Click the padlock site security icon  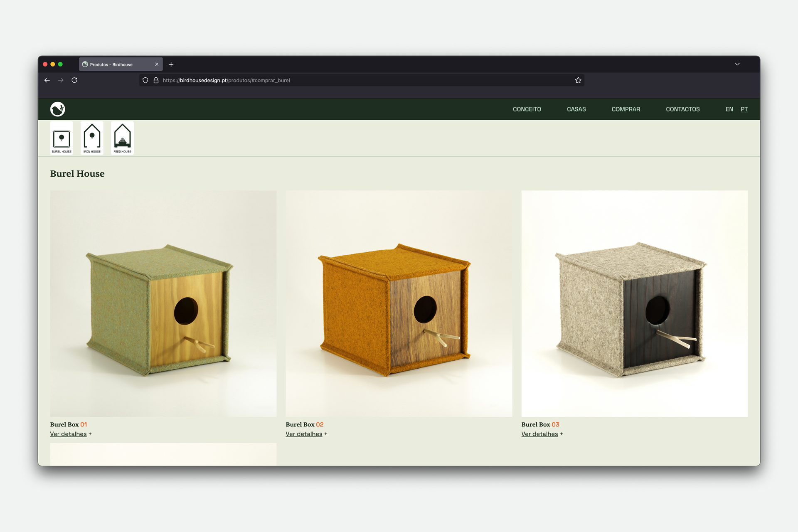[156, 80]
